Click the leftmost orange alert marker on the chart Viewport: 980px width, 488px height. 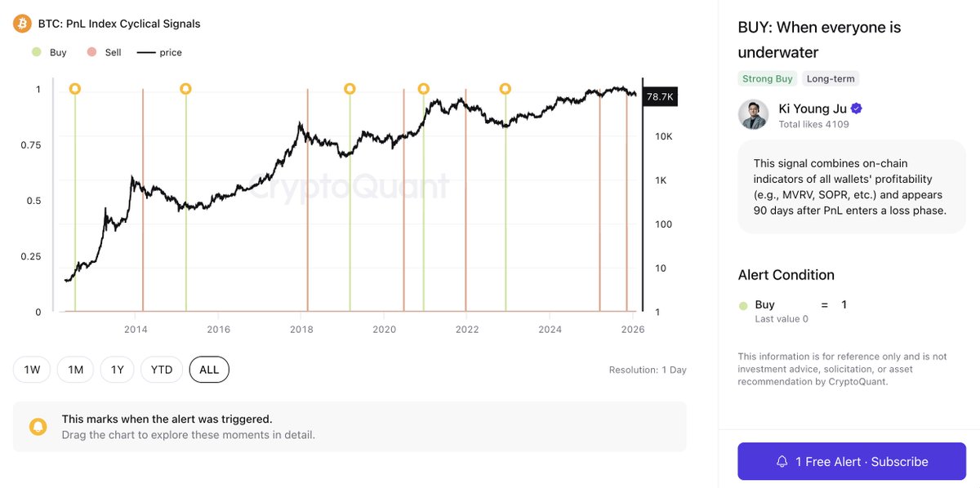pos(74,88)
